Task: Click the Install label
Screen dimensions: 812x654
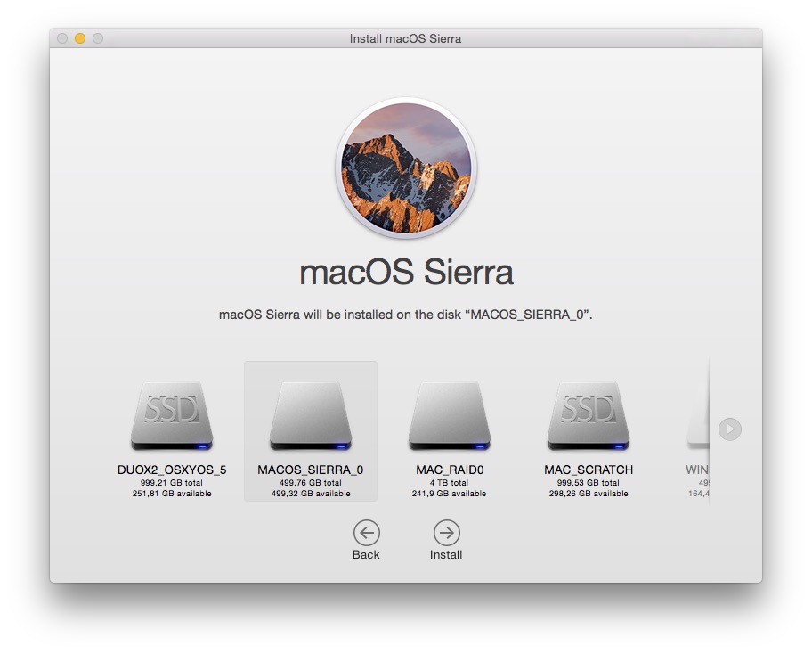Action: (x=446, y=554)
